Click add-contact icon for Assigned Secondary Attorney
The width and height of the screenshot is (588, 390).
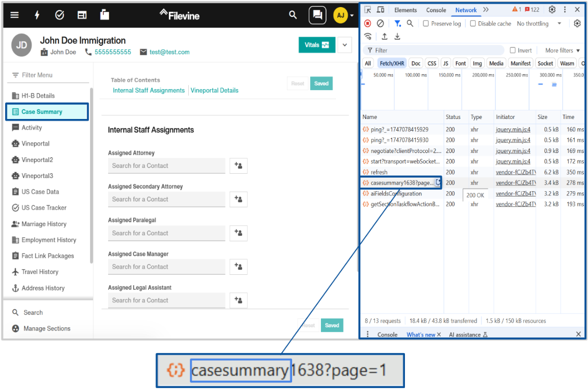(x=238, y=199)
